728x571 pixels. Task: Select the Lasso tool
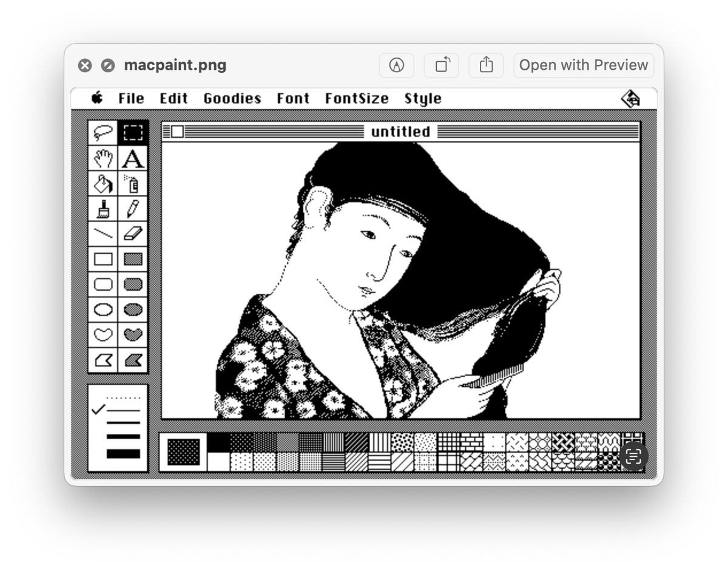[104, 133]
